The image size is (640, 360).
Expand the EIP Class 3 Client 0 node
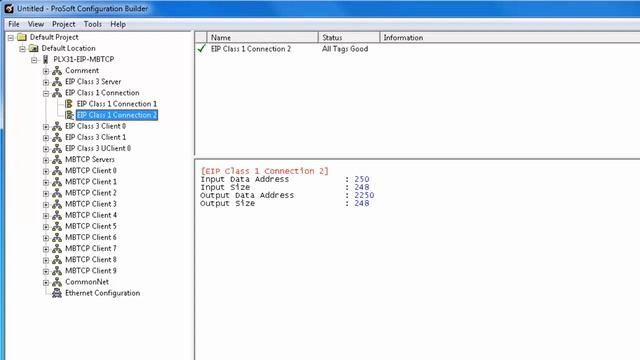tap(46, 127)
